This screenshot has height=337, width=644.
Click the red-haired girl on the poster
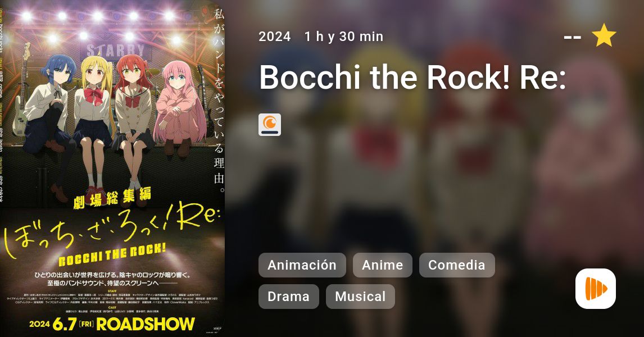tap(134, 119)
